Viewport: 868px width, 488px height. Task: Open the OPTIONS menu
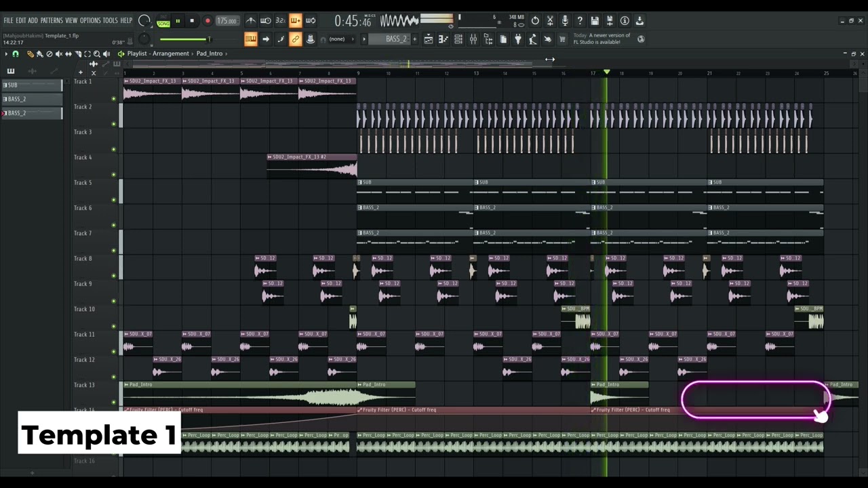(x=90, y=20)
